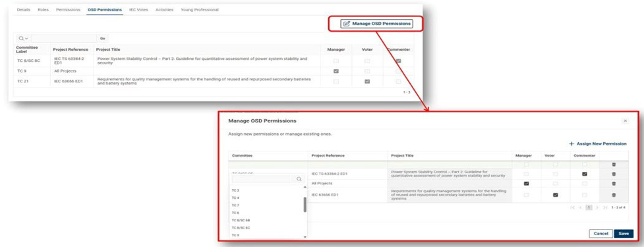Click the plus icon of Assign New Permission
644x247 pixels.
tap(571, 144)
